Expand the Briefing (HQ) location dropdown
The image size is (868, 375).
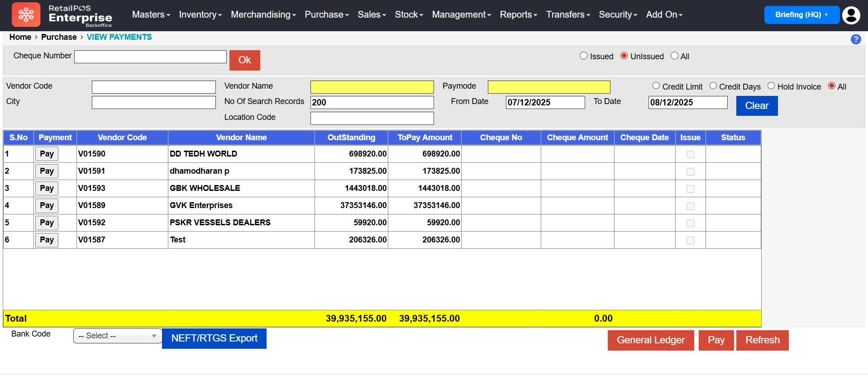[x=801, y=15]
